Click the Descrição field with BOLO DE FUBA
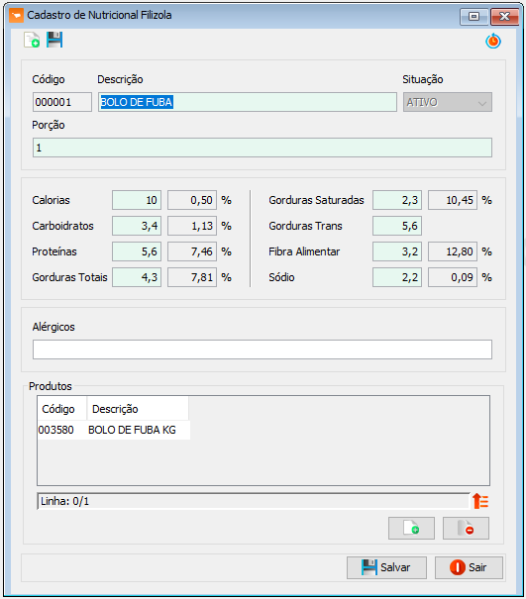The width and height of the screenshot is (526, 599). click(x=247, y=102)
